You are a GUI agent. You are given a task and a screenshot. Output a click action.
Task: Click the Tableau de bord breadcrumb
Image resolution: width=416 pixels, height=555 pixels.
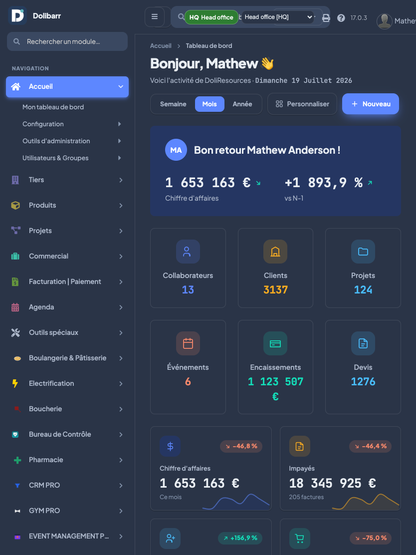[209, 46]
